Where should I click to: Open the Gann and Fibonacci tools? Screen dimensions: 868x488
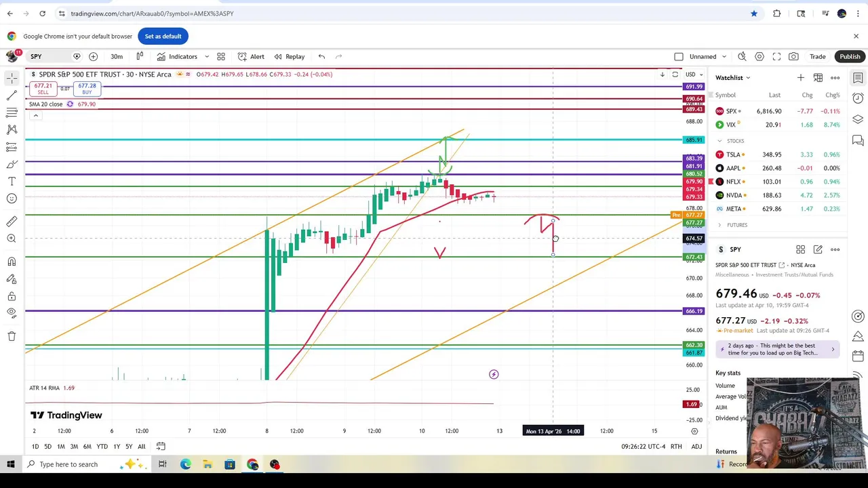click(12, 113)
